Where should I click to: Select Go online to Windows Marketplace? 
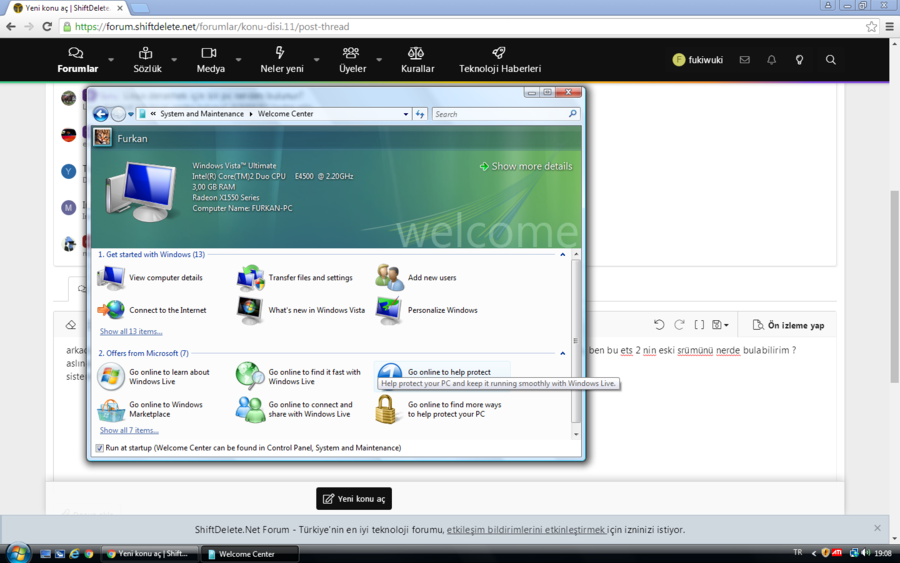pos(150,409)
